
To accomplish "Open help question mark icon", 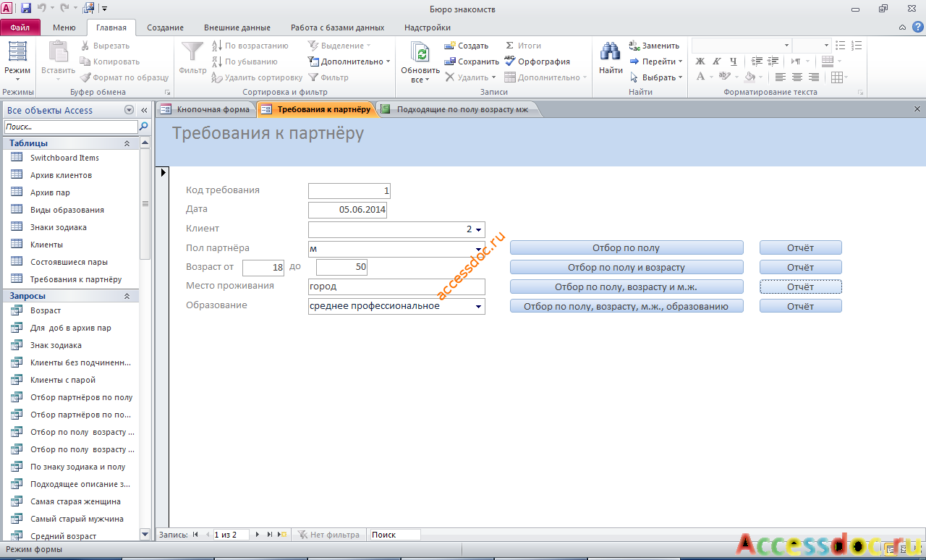I will click(917, 27).
